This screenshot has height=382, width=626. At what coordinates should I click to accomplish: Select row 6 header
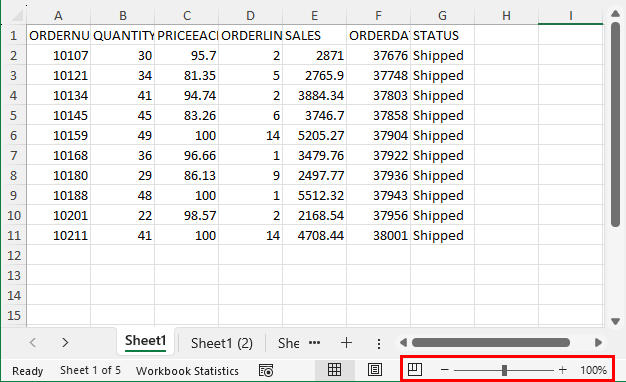[x=14, y=135]
